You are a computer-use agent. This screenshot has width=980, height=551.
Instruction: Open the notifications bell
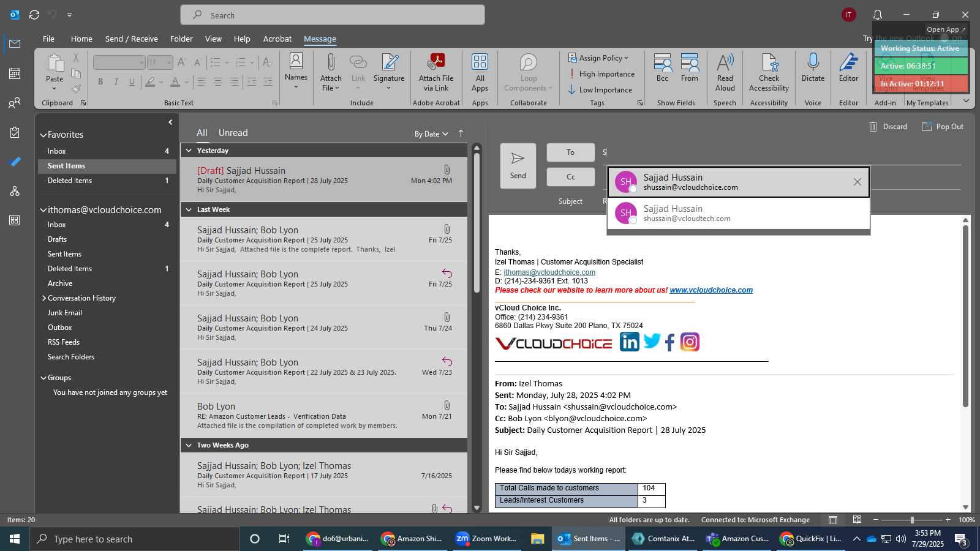(x=878, y=15)
